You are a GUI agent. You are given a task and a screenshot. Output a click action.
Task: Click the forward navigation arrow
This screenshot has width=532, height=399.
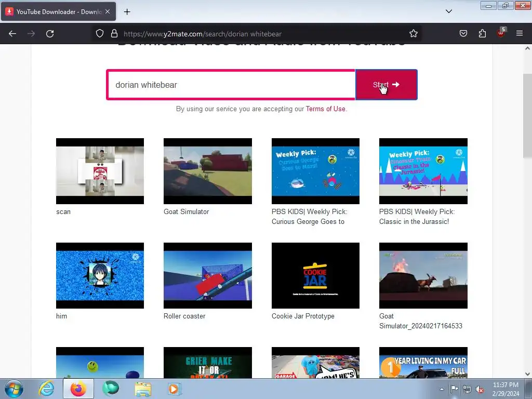[31, 34]
